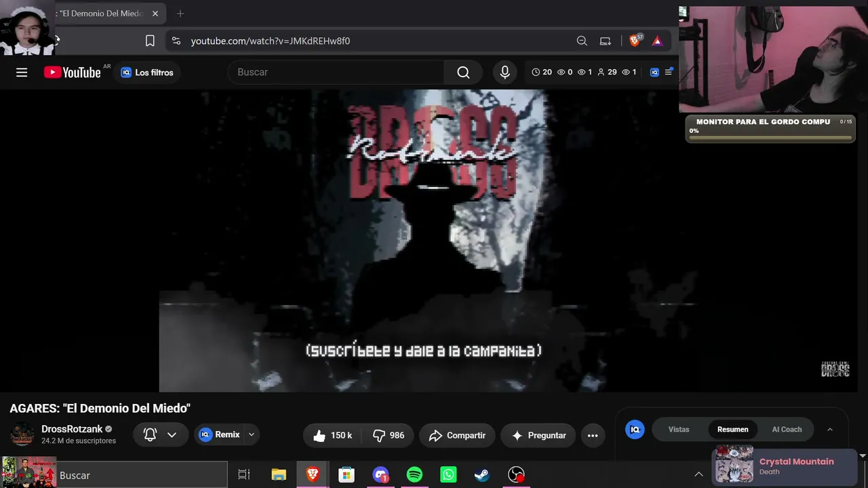Viewport: 868px width, 488px height.
Task: Click the "24.2 M de suscriptores" text
Action: [x=79, y=441]
